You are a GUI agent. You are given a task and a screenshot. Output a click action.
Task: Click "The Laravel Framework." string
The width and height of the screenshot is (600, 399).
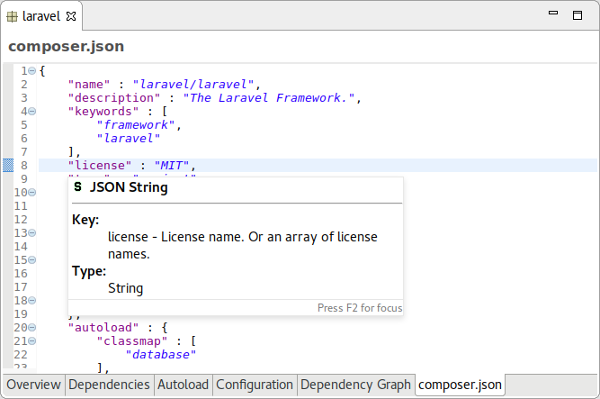269,98
